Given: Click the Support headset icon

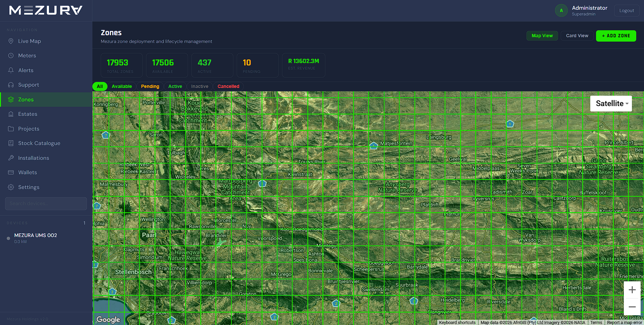Looking at the screenshot, I should pyautogui.click(x=11, y=85).
